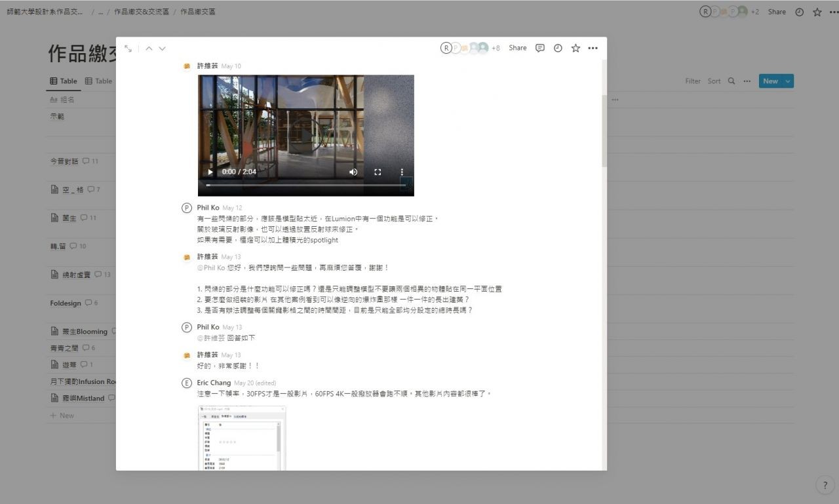Open the attached properties screenshot thumbnail

[x=242, y=438]
